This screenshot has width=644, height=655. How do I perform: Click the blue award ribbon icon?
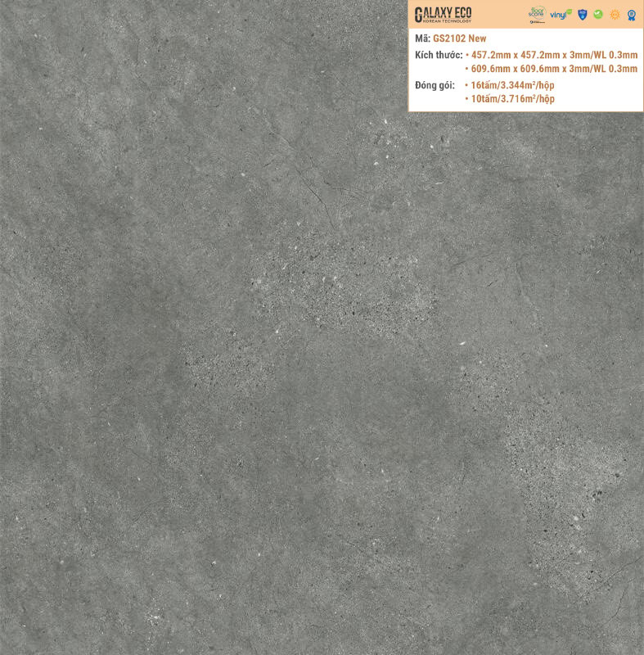(631, 15)
